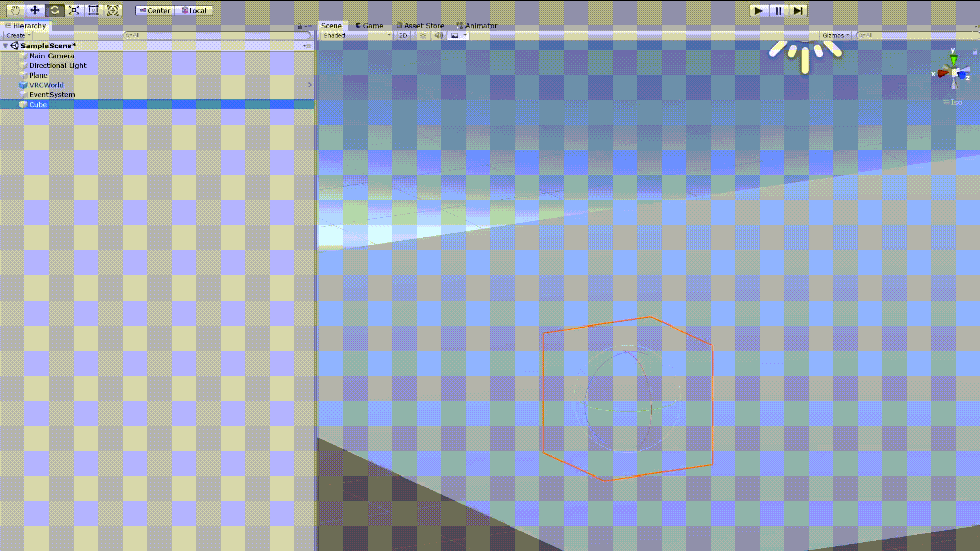Select the Rect Transform tool
The height and width of the screenshot is (551, 980).
(x=93, y=10)
